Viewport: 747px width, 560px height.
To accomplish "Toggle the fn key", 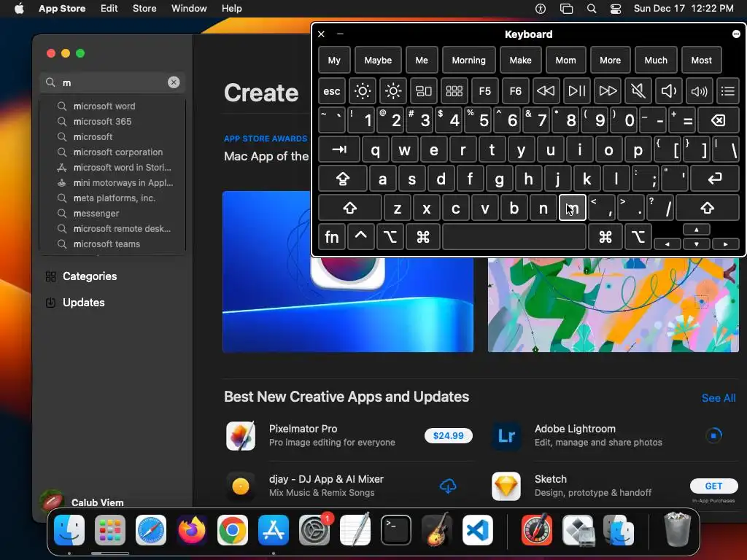I will 332,237.
